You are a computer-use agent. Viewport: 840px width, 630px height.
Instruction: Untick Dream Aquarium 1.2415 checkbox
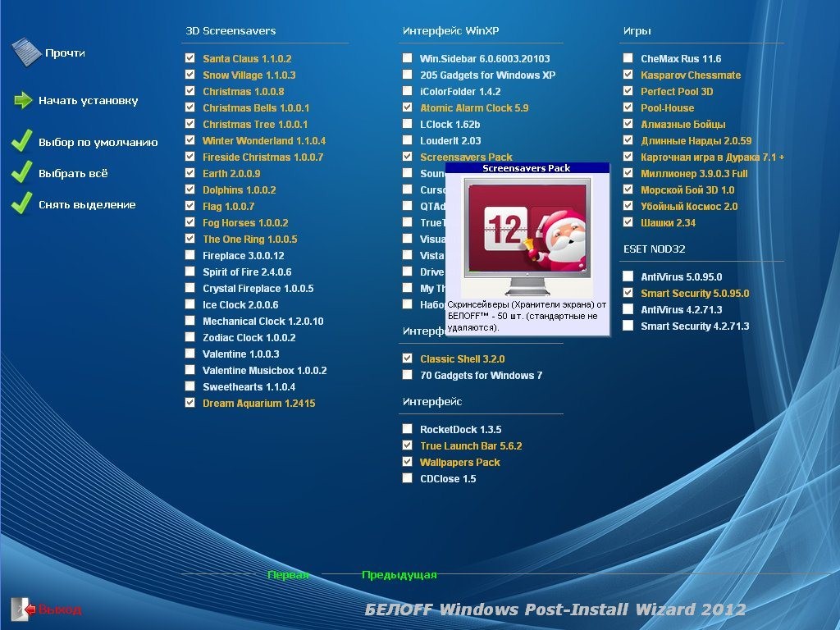[189, 402]
